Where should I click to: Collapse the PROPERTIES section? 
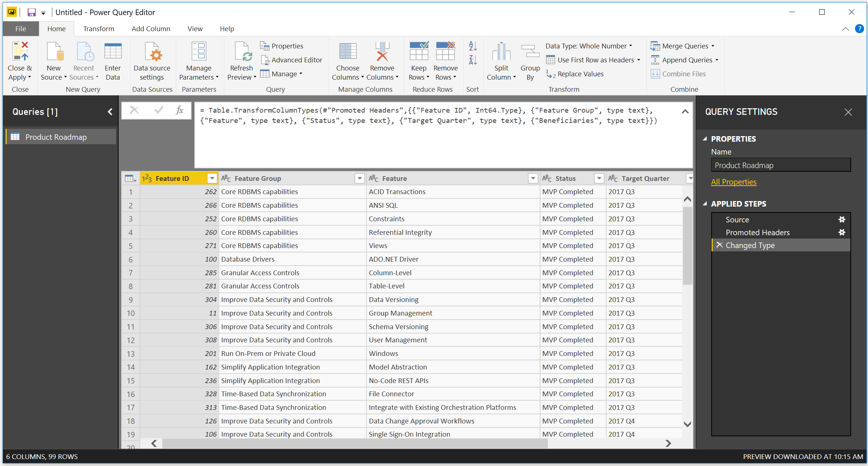[705, 139]
